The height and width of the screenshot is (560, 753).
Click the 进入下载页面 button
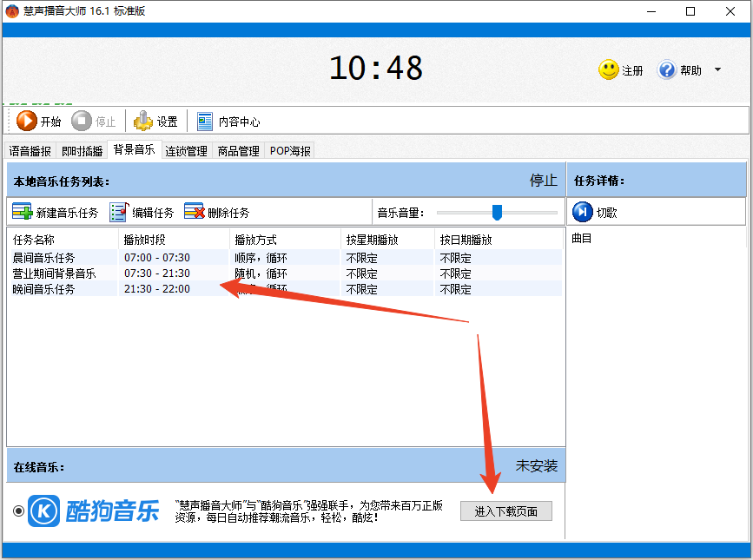click(x=505, y=511)
